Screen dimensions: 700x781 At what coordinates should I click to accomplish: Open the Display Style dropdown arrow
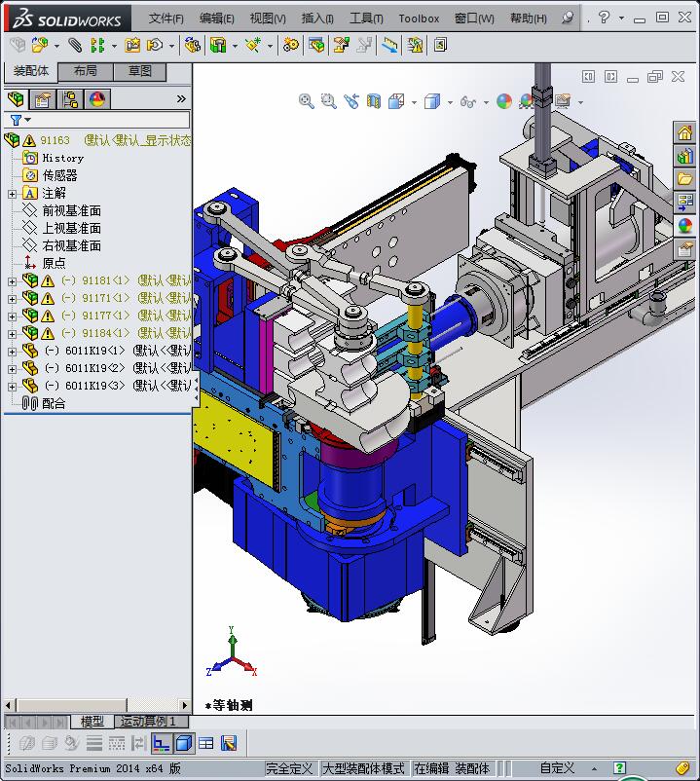click(450, 102)
